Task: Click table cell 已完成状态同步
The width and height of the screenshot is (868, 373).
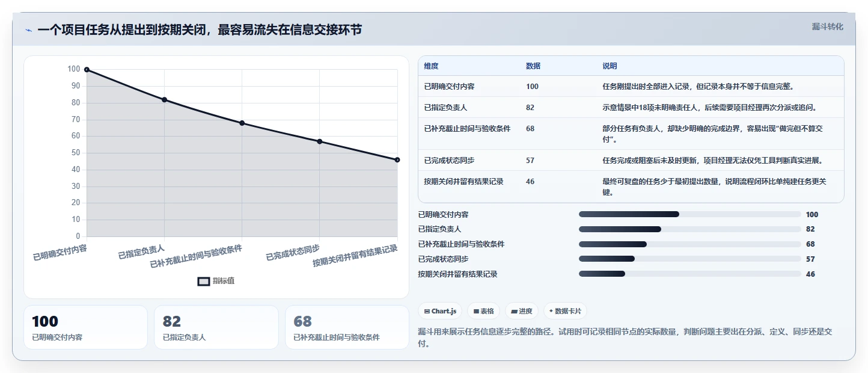Action: click(449, 161)
